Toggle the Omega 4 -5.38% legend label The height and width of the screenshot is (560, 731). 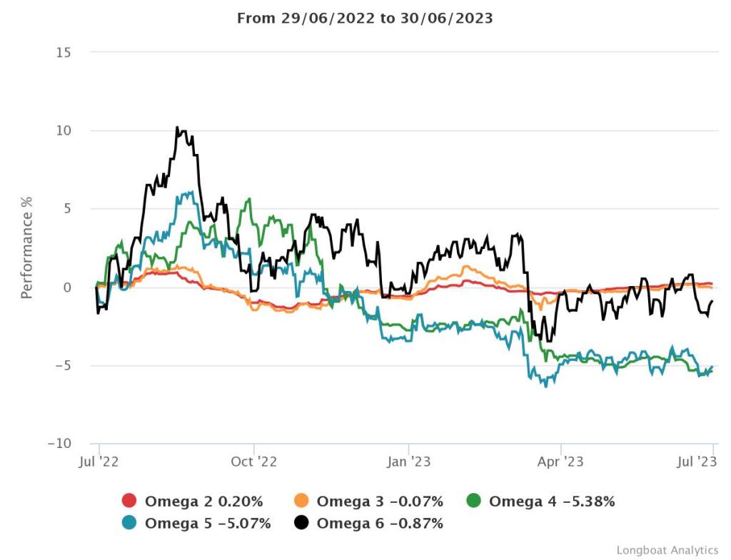[552, 501]
